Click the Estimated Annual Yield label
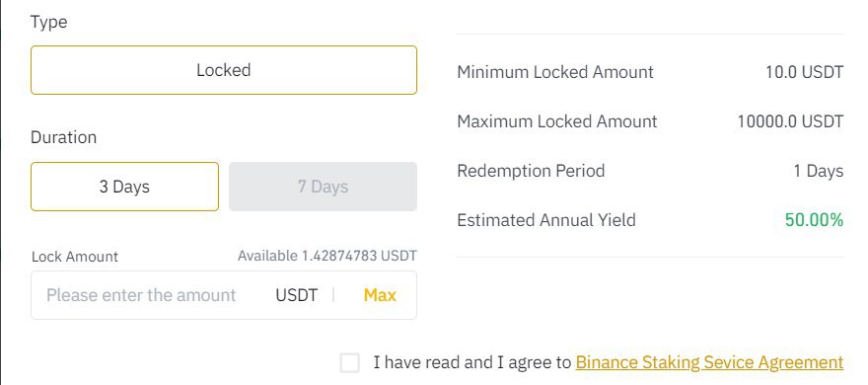 coord(546,220)
